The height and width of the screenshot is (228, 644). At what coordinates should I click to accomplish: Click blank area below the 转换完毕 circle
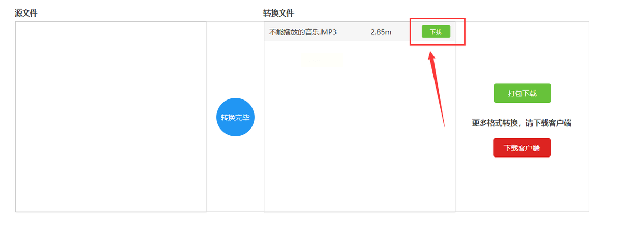pos(235,174)
